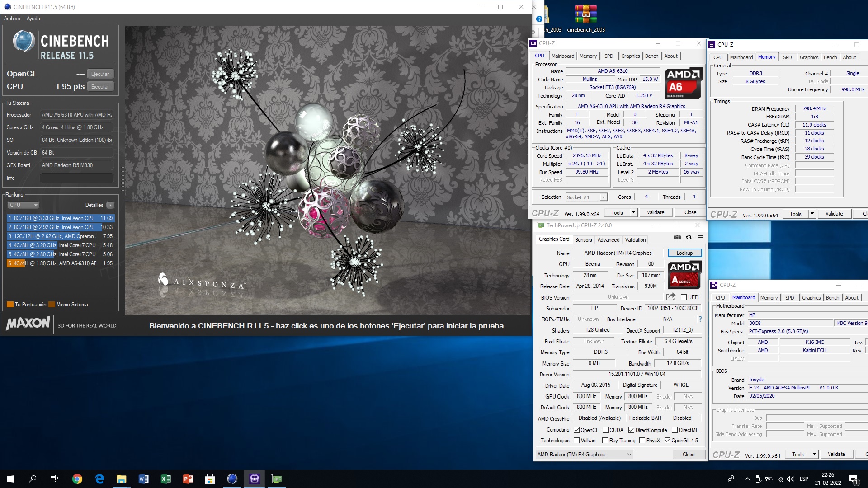Image resolution: width=868 pixels, height=488 pixels.
Task: Click the AMD A6 logo in CPU-Z
Action: pos(683,83)
